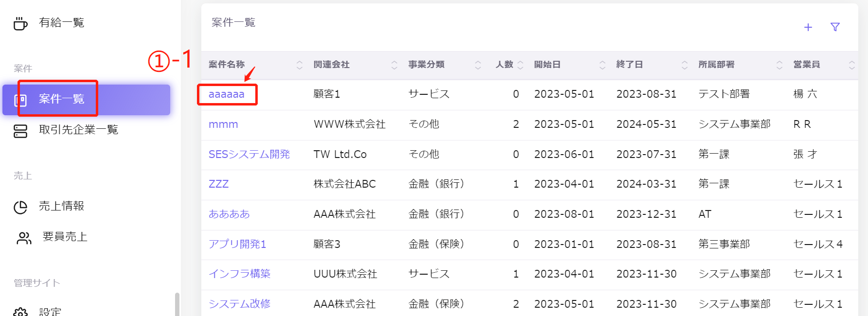Sort the table by 案件名称 column

click(x=300, y=65)
